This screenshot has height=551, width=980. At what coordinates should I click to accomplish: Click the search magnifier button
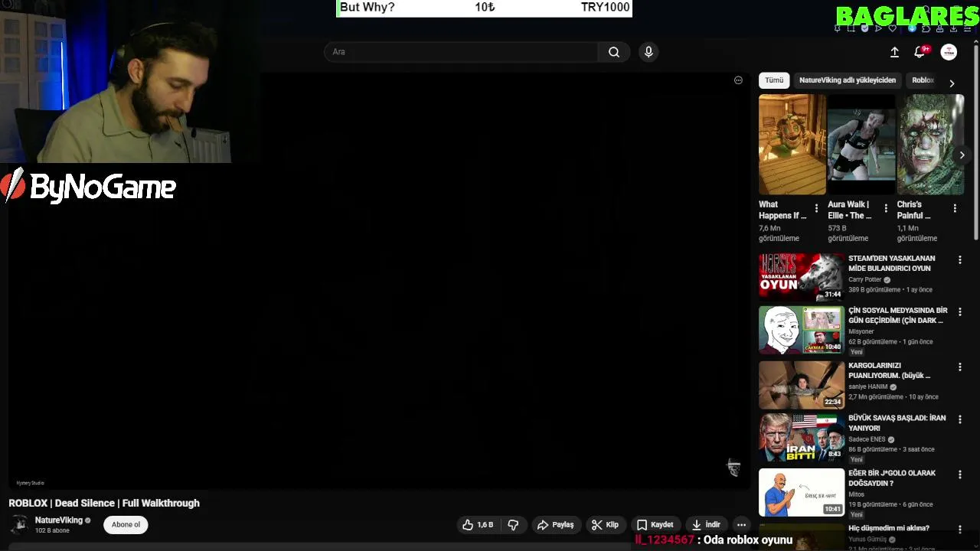pyautogui.click(x=613, y=52)
